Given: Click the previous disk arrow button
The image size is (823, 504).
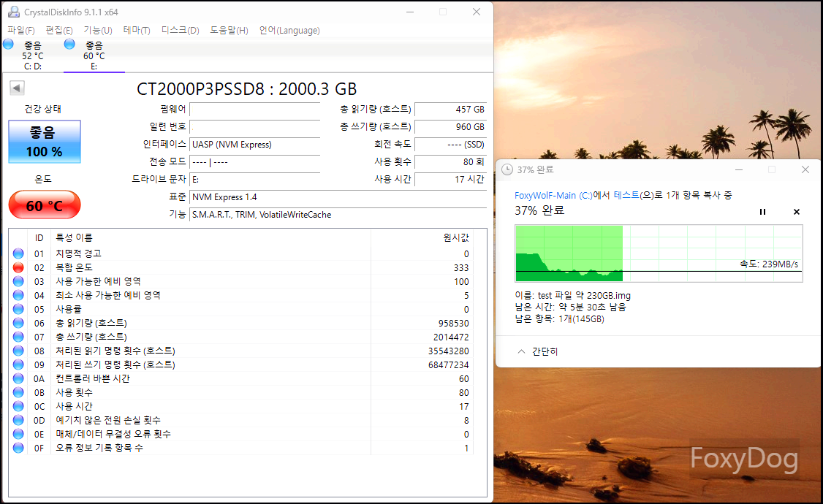Looking at the screenshot, I should click(x=17, y=88).
